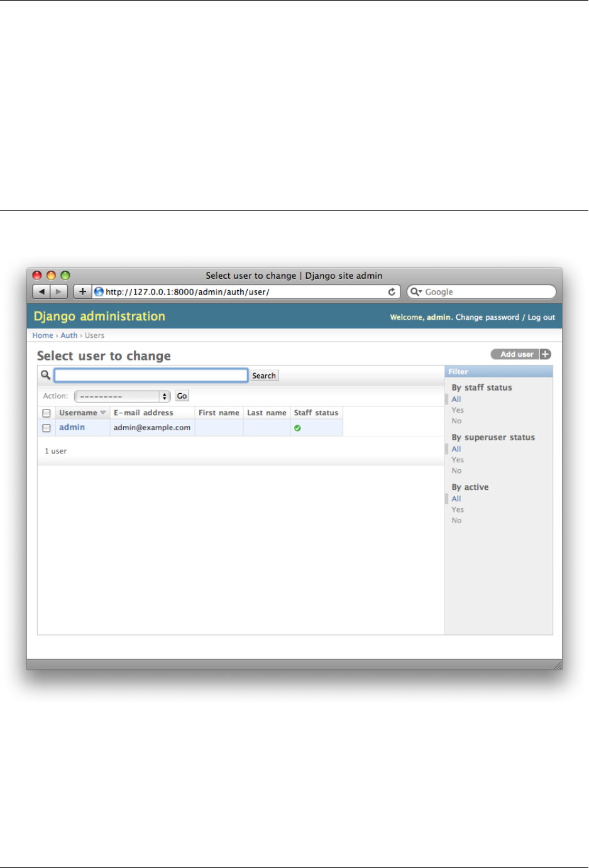Click the plus icon on Add user
This screenshot has height=868, width=589.
point(545,354)
